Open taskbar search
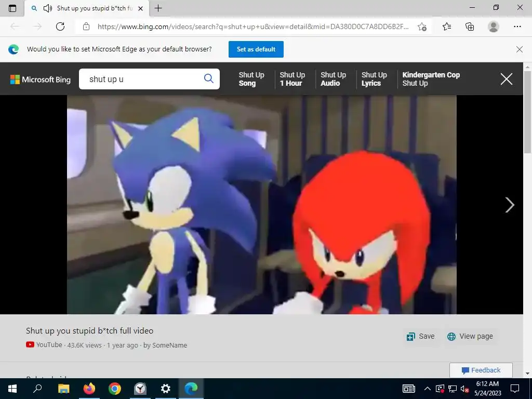 pos(37,389)
